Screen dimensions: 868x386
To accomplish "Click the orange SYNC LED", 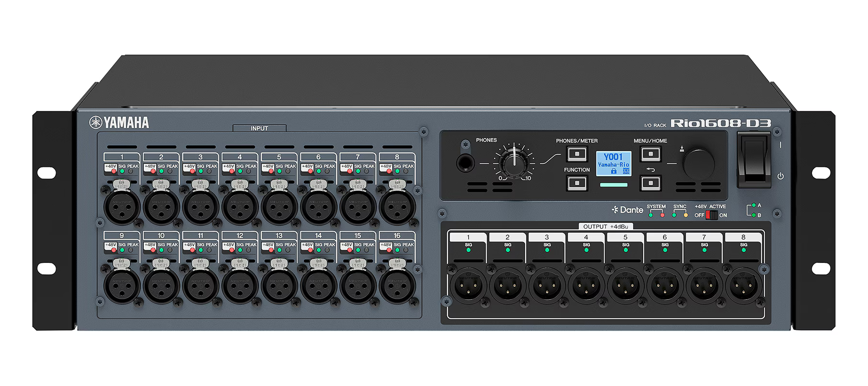I will point(686,215).
